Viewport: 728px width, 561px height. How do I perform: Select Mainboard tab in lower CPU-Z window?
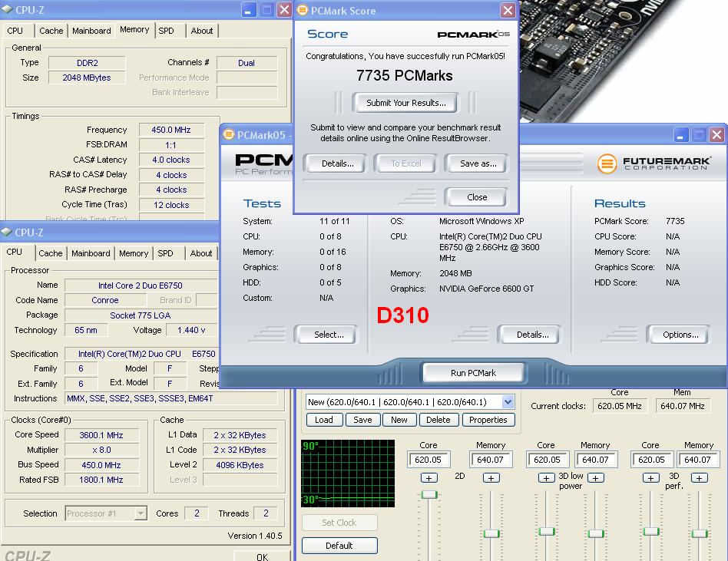click(x=91, y=253)
